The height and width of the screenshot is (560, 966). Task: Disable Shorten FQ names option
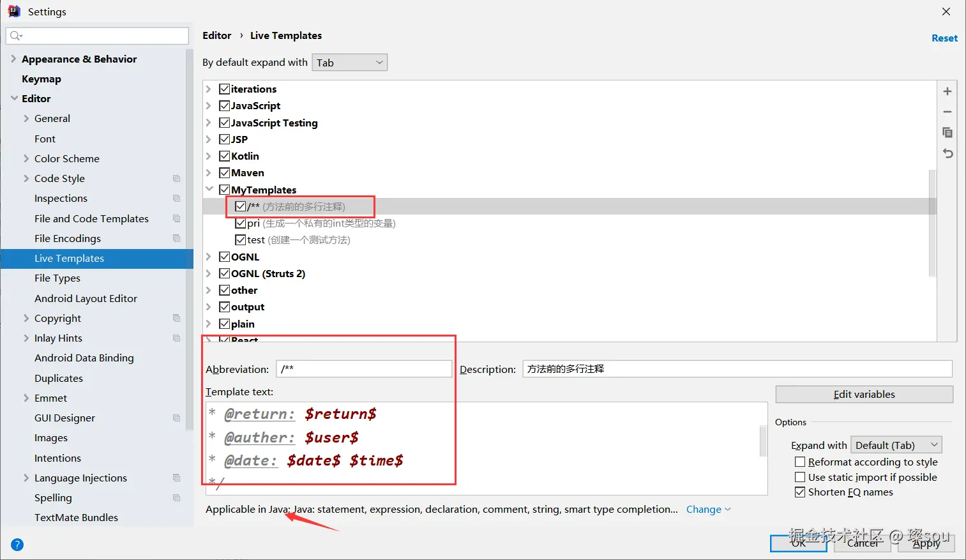pyautogui.click(x=799, y=492)
